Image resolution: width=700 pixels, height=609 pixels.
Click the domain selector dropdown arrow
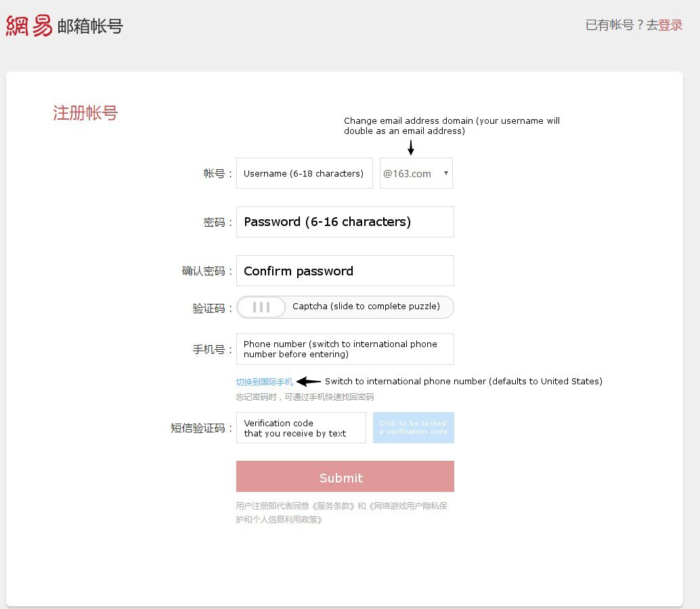(446, 173)
